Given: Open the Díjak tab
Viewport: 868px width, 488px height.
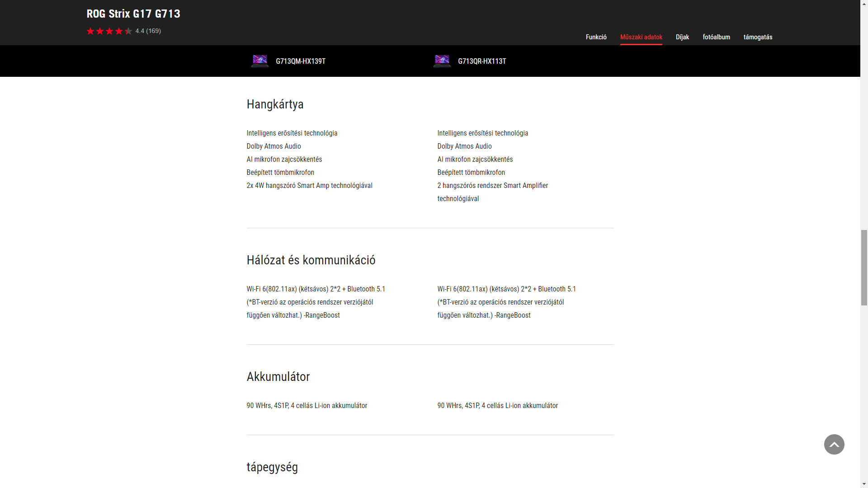Looking at the screenshot, I should [682, 37].
